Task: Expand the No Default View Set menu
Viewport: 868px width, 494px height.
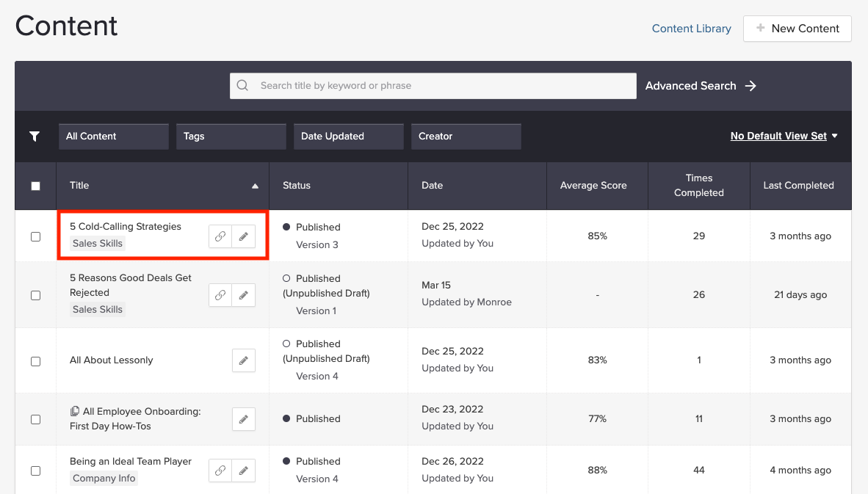Action: point(784,136)
